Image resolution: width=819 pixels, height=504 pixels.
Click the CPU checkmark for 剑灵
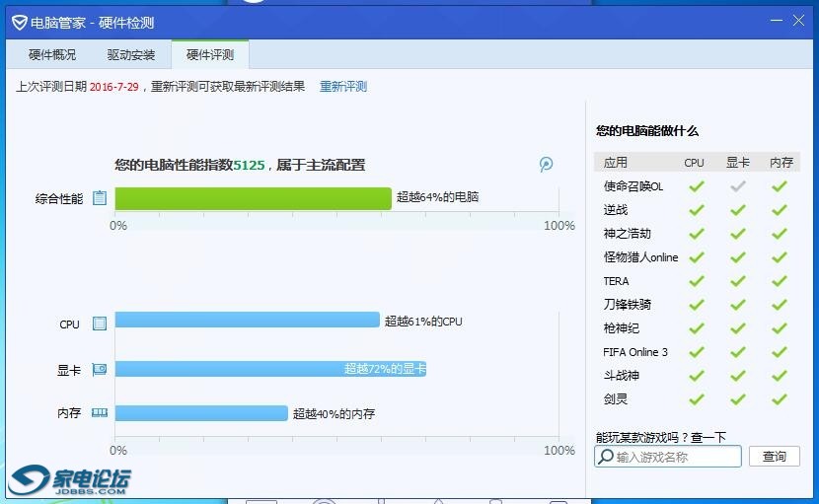pyautogui.click(x=697, y=399)
